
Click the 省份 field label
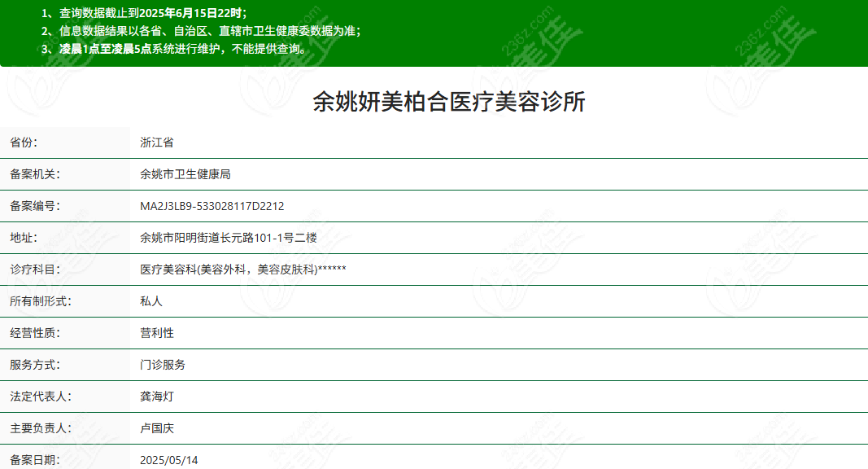tap(24, 142)
